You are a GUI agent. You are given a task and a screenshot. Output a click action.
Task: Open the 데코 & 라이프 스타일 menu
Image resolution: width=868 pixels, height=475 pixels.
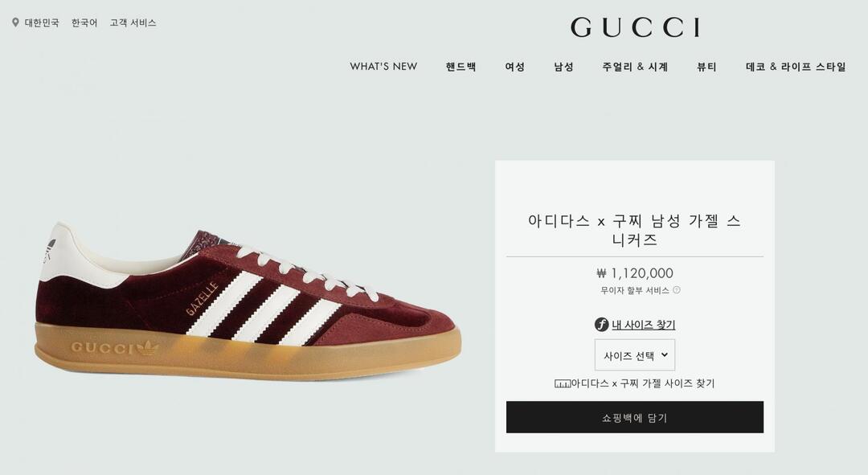point(796,67)
